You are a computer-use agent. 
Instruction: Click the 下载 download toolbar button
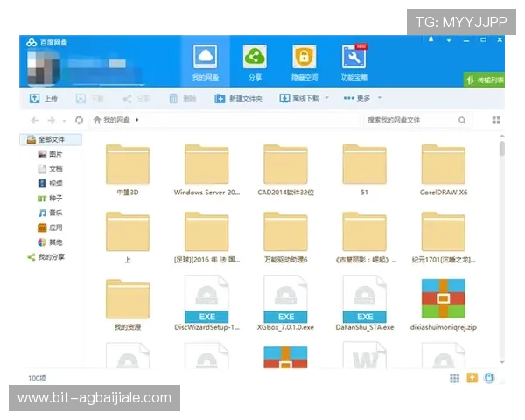click(x=89, y=98)
